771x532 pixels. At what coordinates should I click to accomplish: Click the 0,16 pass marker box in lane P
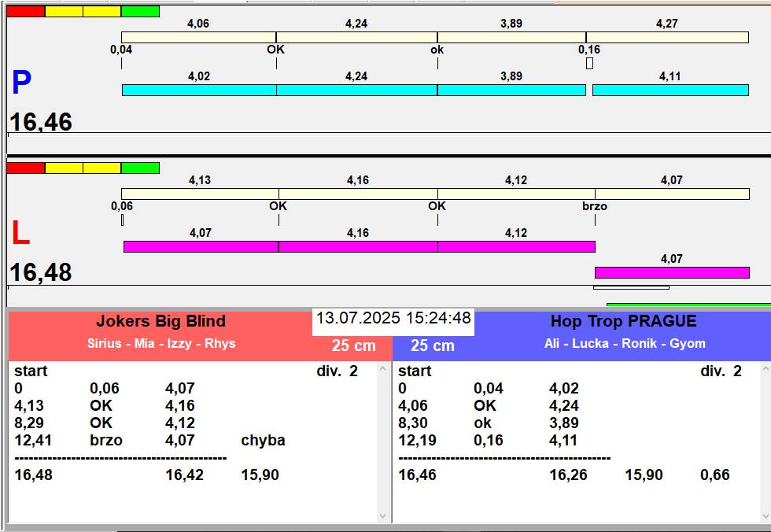(x=589, y=64)
